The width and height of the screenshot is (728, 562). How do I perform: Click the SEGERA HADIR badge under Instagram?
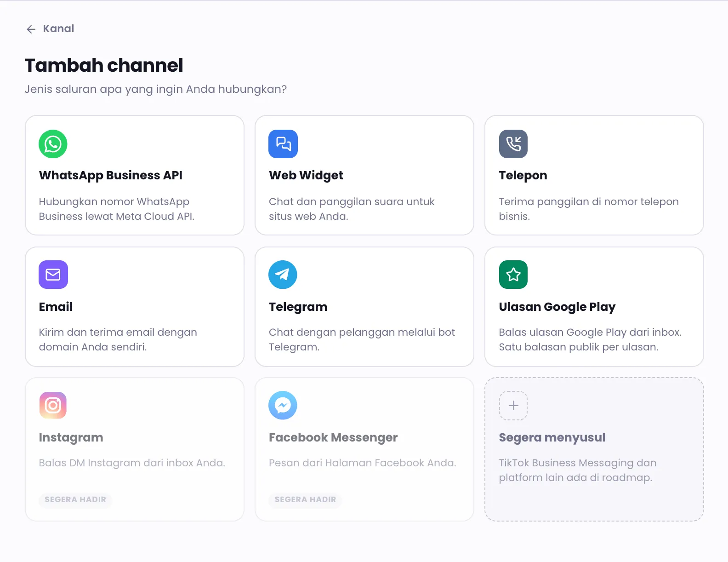75,499
